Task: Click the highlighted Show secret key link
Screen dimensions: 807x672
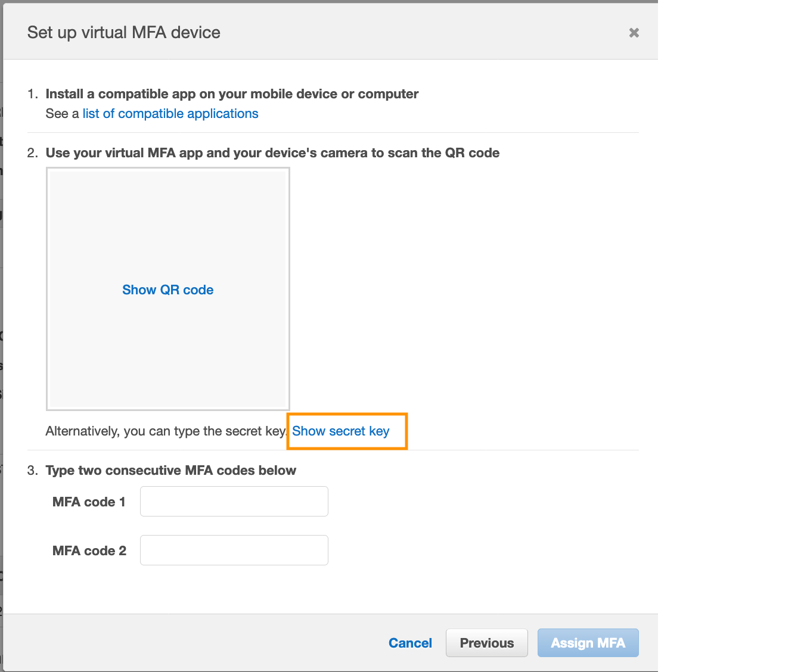Action: pos(341,431)
